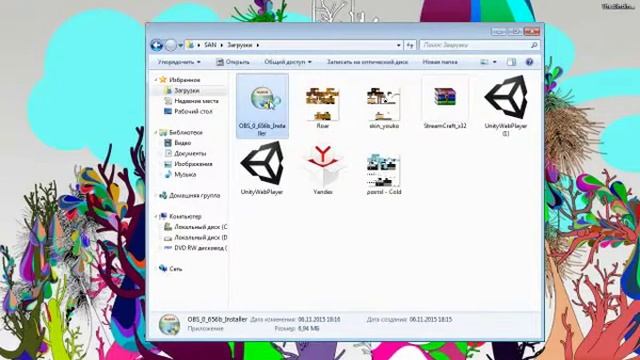Select the UnityWebPlayer file icon

tap(262, 163)
